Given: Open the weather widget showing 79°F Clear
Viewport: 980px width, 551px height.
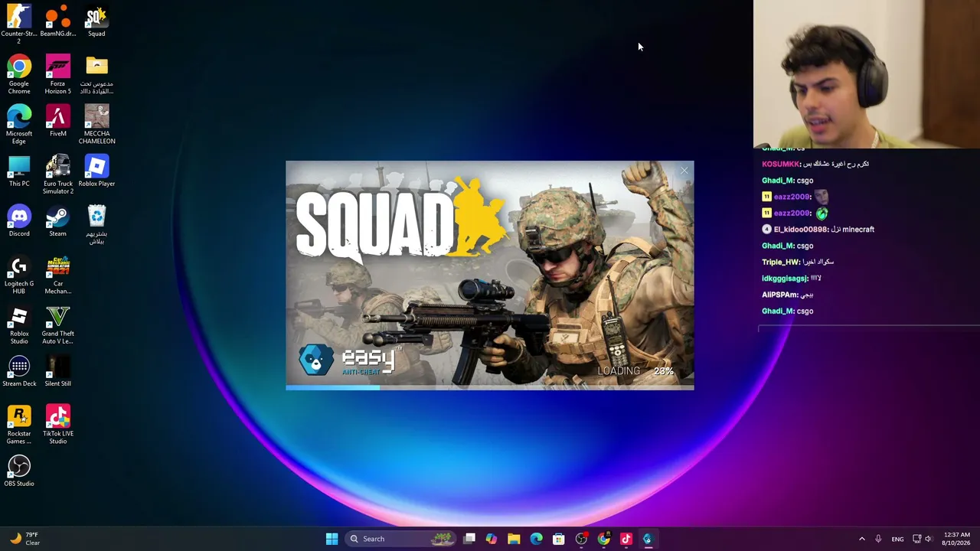Looking at the screenshot, I should point(24,539).
